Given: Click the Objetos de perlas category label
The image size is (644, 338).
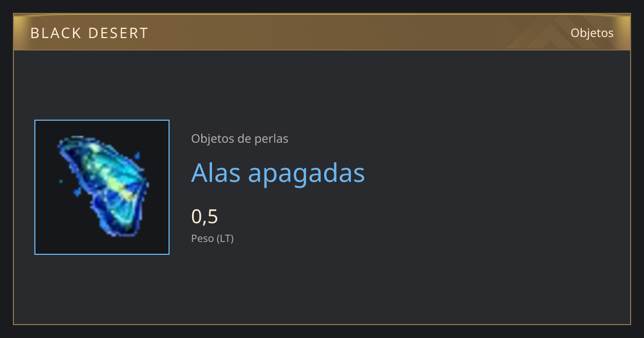Looking at the screenshot, I should (240, 138).
